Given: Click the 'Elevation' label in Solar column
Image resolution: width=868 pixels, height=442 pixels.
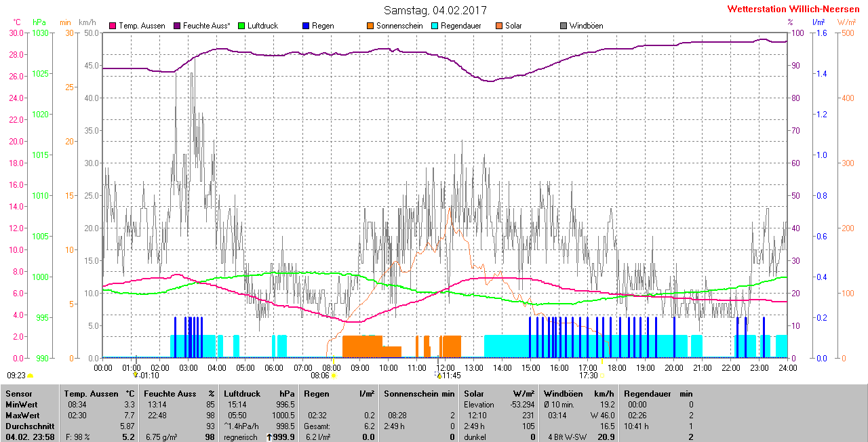Looking at the screenshot, I should click(x=479, y=404).
